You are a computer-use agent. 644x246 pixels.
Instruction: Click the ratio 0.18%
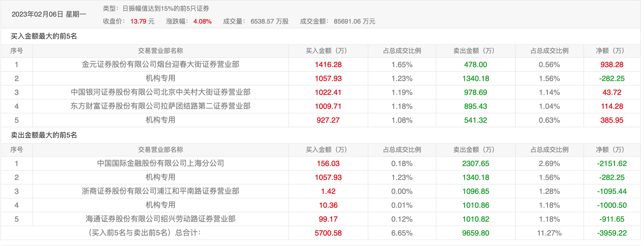(402, 163)
